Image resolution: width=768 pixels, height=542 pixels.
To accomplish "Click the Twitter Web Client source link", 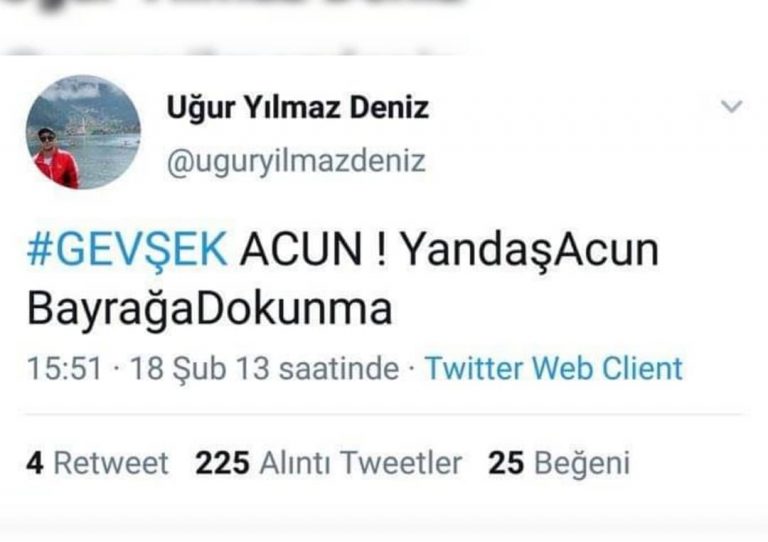I will [x=553, y=368].
